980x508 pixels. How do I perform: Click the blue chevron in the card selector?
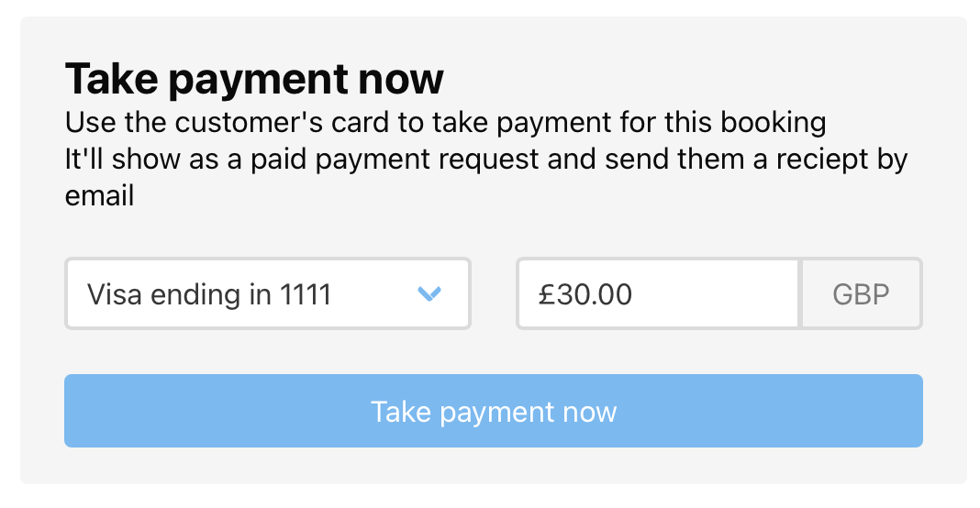tap(429, 293)
